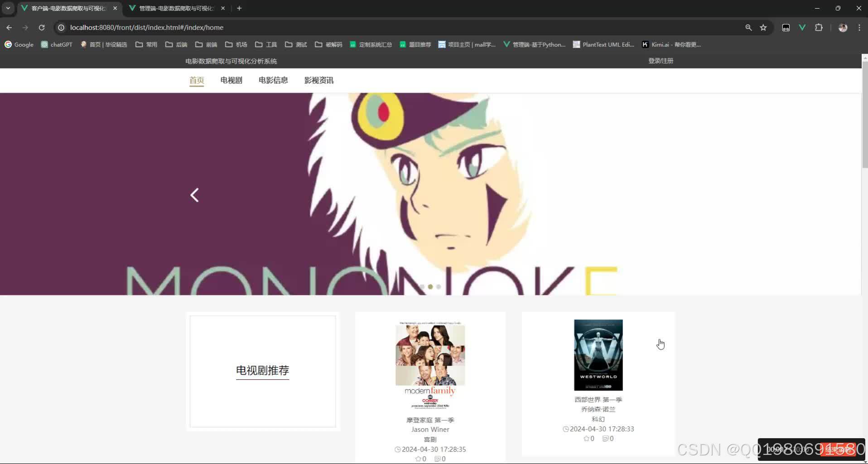Open the Chrome three-dot menu
Viewport: 868px width, 464px height.
point(859,28)
